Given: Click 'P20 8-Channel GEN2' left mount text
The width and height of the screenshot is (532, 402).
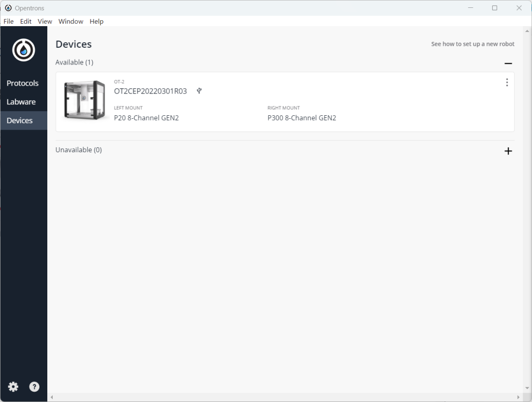Looking at the screenshot, I should 146,118.
